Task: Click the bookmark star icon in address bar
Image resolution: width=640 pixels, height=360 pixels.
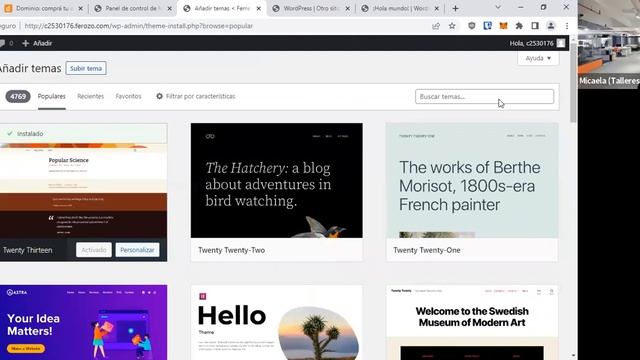Action: pyautogui.click(x=452, y=26)
